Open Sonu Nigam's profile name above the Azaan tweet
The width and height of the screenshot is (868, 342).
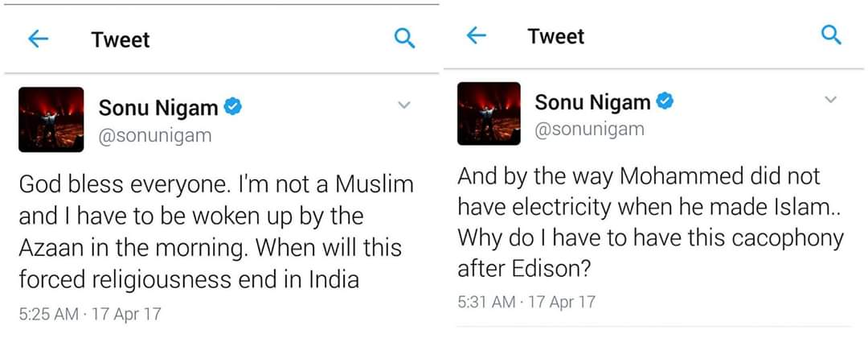158,108
